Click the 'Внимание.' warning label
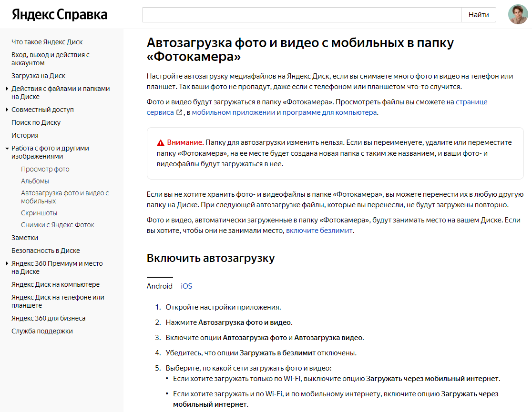 coord(185,142)
